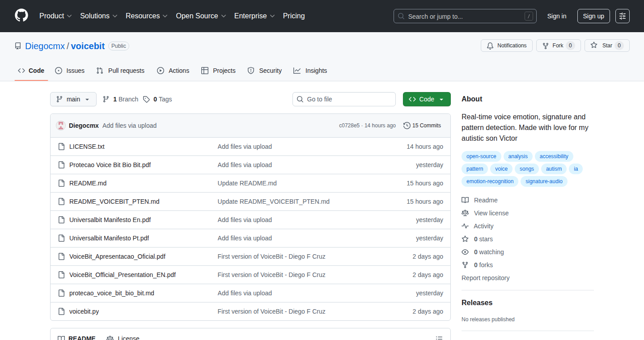Expand the green Code dropdown button
The width and height of the screenshot is (644, 340).
tap(427, 99)
